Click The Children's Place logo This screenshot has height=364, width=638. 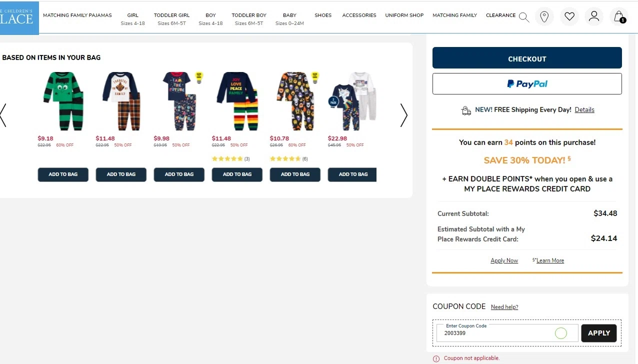coord(19,17)
